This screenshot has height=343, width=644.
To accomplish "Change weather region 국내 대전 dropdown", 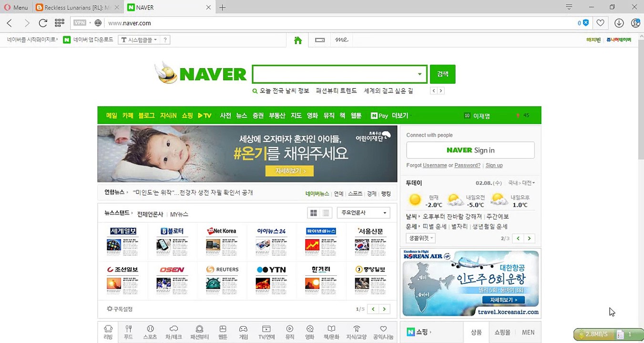I will (521, 183).
